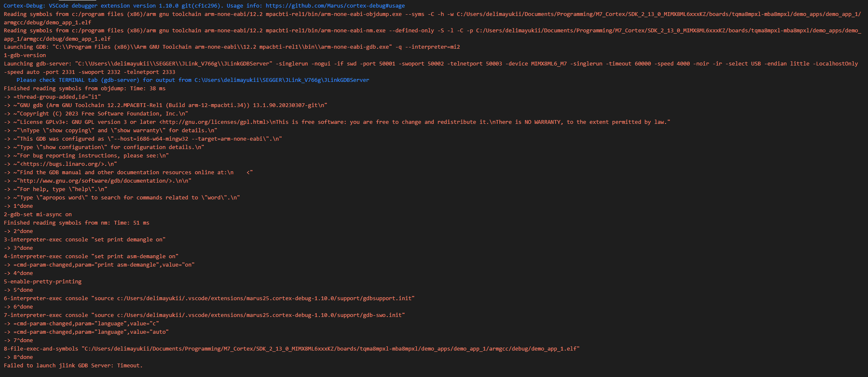Click the '<https://bugs.linaro.org/>' line

pos(61,164)
